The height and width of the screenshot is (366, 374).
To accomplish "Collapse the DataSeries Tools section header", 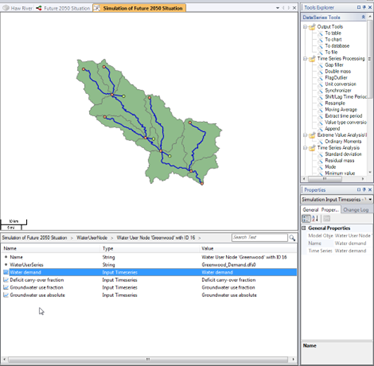I will (x=363, y=17).
